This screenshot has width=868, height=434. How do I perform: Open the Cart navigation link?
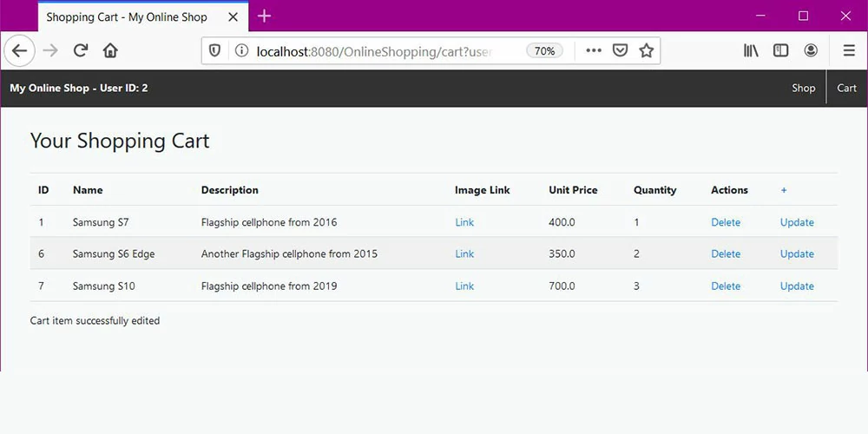click(846, 88)
